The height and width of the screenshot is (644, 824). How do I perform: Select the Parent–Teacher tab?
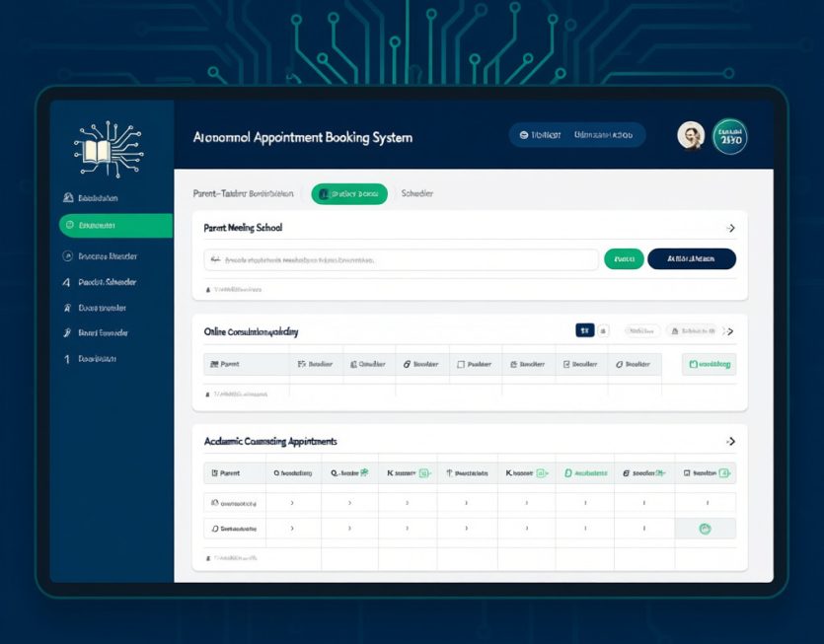pos(243,194)
